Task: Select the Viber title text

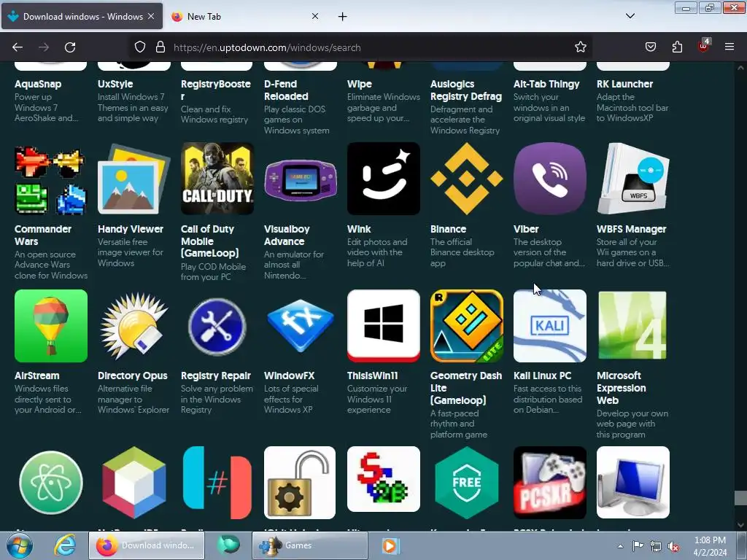Action: (x=526, y=229)
